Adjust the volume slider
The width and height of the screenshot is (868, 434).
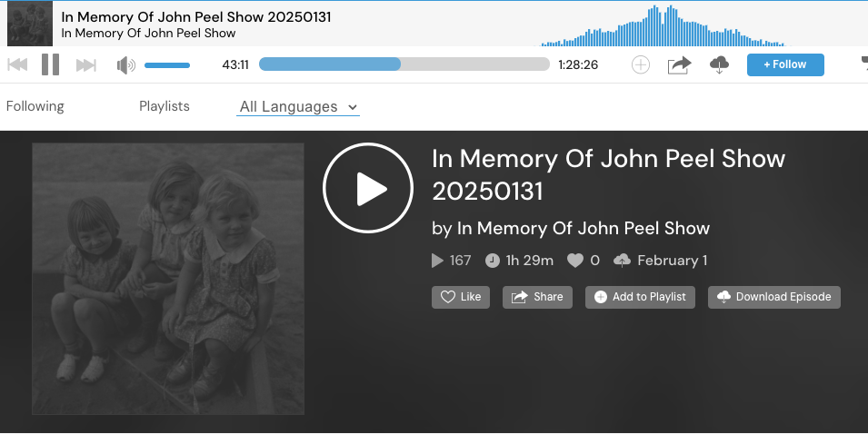click(167, 65)
